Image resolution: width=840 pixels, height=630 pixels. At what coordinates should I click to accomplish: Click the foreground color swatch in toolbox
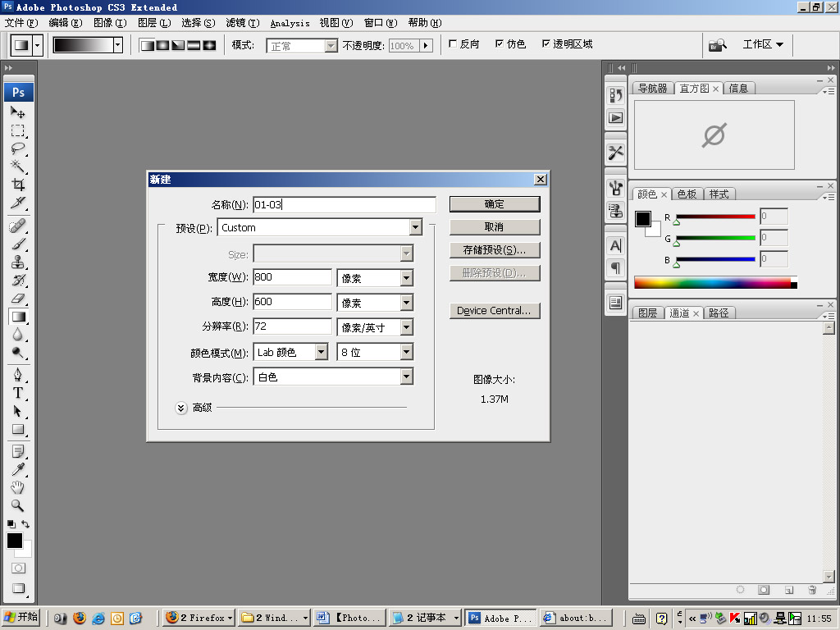15,541
